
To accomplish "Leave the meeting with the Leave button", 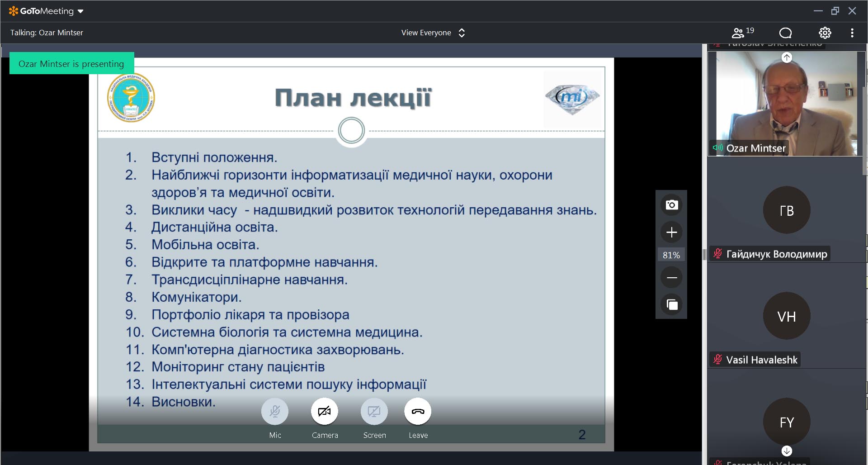I will [x=418, y=412].
